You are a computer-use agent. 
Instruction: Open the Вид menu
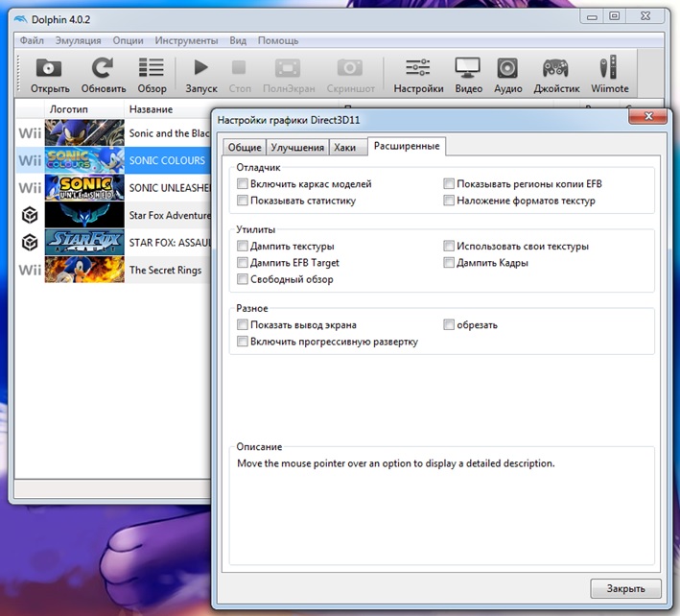[238, 40]
